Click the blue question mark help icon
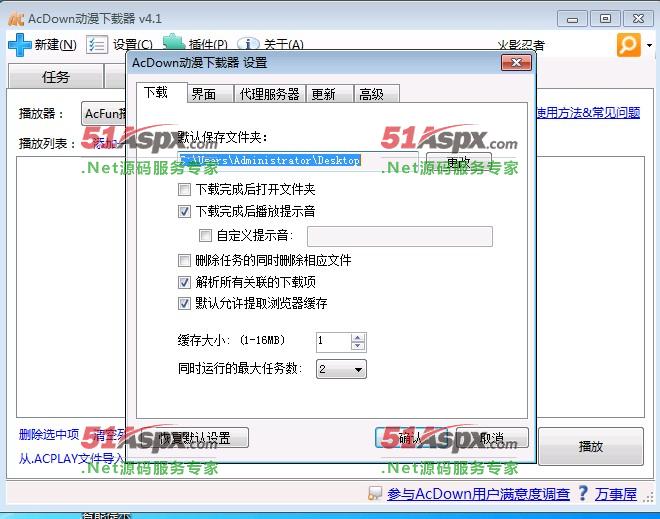Viewport: 660px width, 519px height. click(583, 493)
